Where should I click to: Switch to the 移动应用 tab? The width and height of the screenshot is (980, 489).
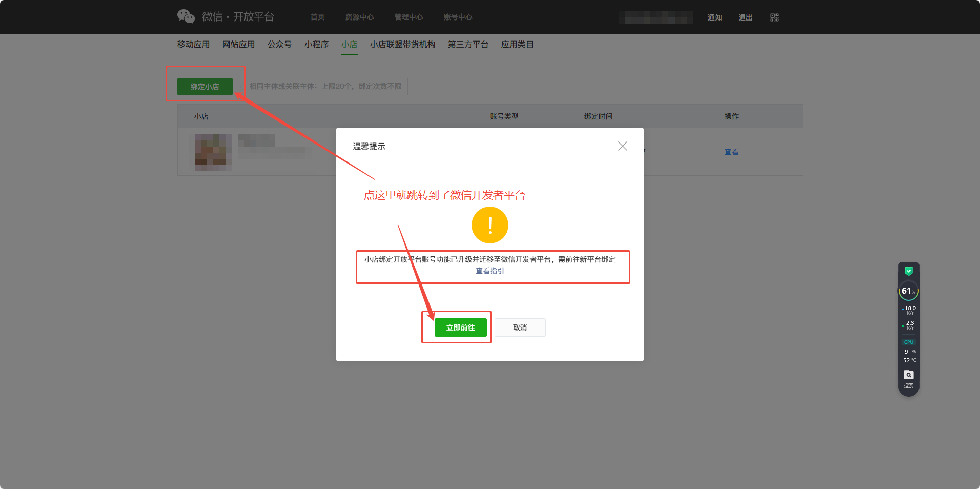(194, 45)
